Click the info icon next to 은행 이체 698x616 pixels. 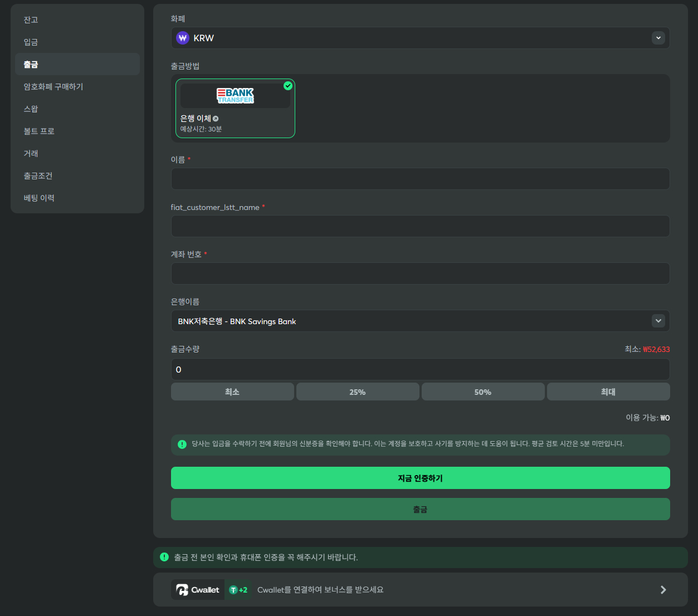coord(216,119)
